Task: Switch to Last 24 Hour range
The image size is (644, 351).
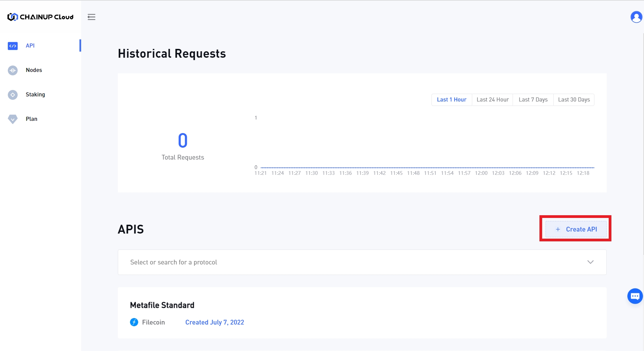Action: (x=492, y=100)
